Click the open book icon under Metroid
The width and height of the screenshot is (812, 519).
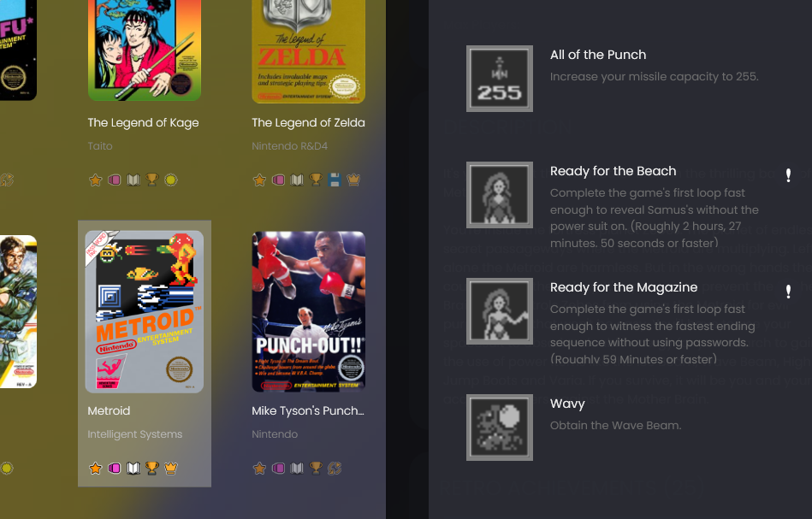[x=133, y=469]
